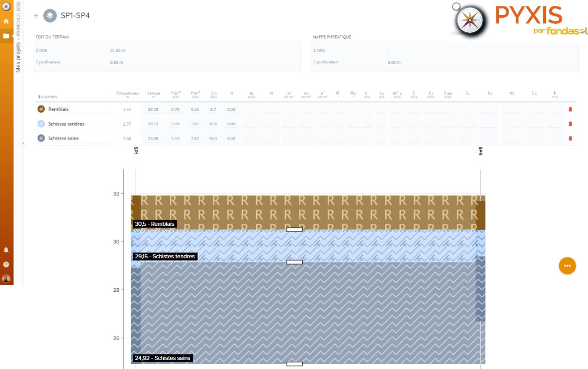Click the Remblais brown color swatch
Screen dimensions: 588x369
pos(41,109)
